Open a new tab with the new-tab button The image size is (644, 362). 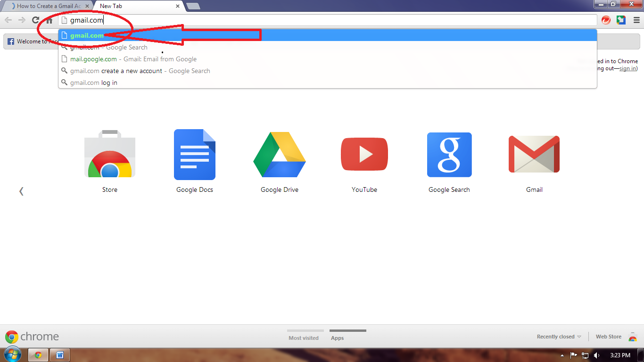(193, 6)
